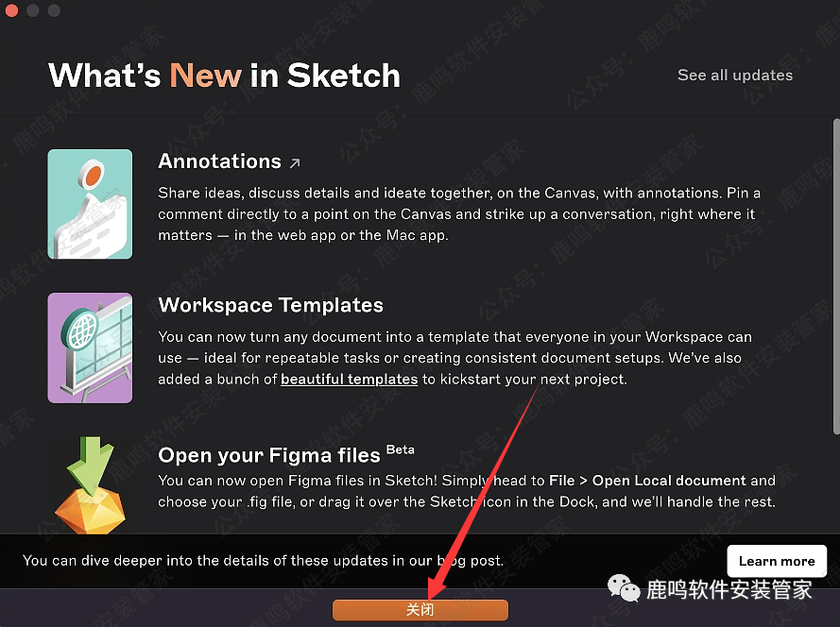Click the vertical scrollbar on the right
The height and width of the screenshot is (627, 840).
tap(836, 277)
